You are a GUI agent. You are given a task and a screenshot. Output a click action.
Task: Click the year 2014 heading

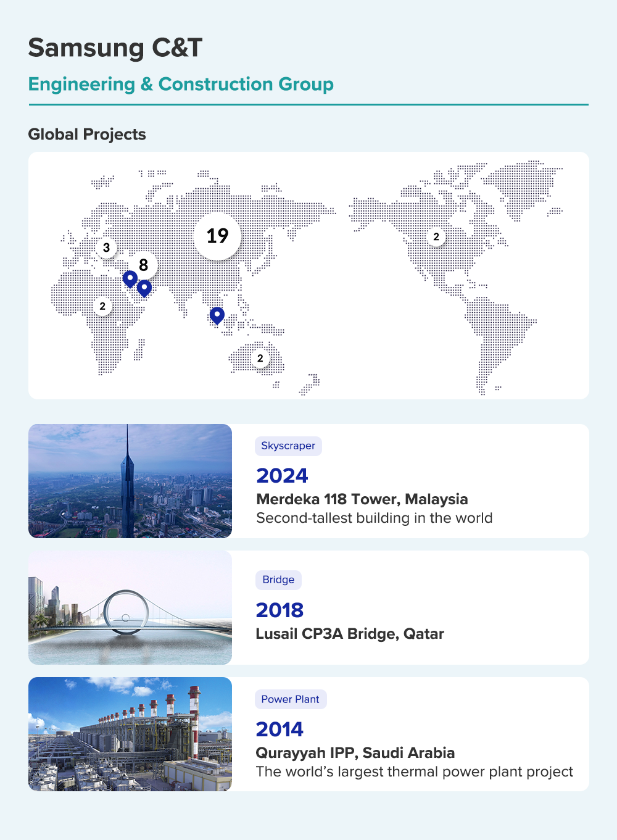pos(280,730)
